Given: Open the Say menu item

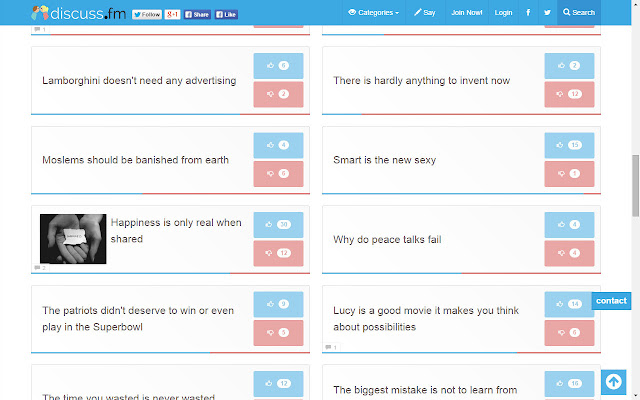Looking at the screenshot, I should pos(425,13).
